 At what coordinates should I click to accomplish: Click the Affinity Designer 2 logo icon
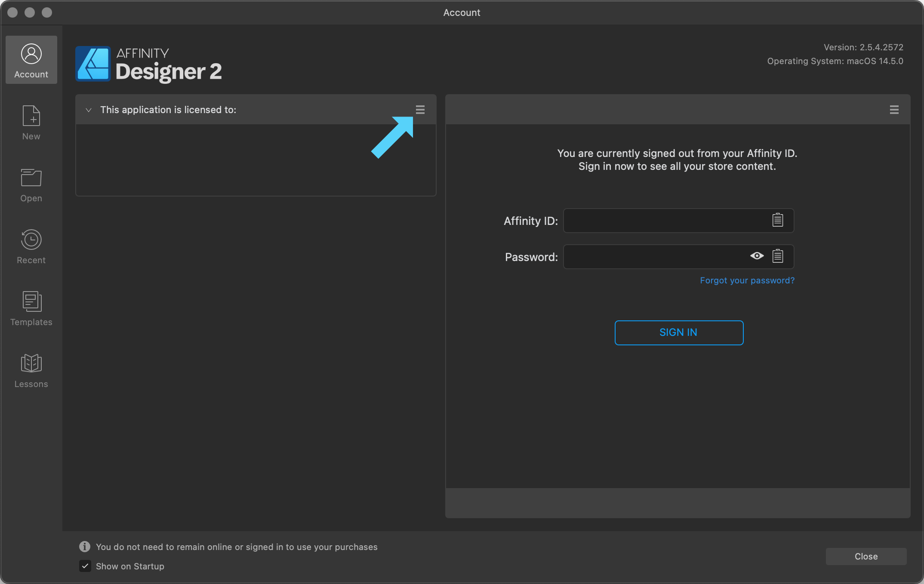click(93, 64)
